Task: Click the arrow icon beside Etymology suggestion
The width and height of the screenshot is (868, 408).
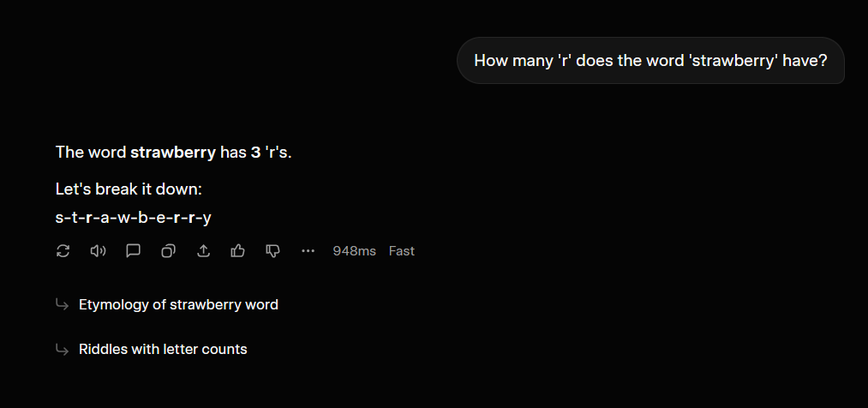Action: point(62,304)
